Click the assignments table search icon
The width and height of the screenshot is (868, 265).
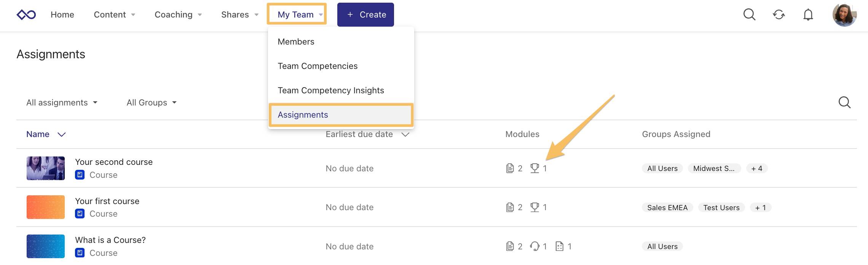click(844, 102)
